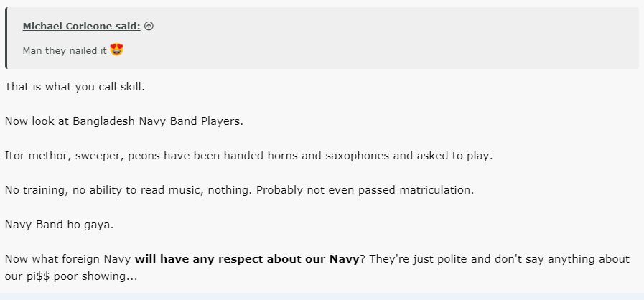The height and width of the screenshot is (300, 644).
Task: Click the line "Navy Band ho gaya."
Action: click(59, 225)
